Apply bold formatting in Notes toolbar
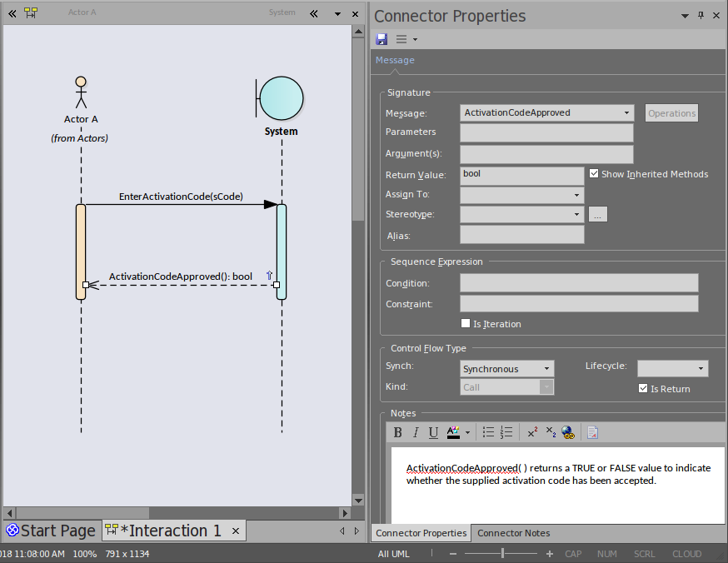Viewport: 728px width, 563px height. coord(398,432)
